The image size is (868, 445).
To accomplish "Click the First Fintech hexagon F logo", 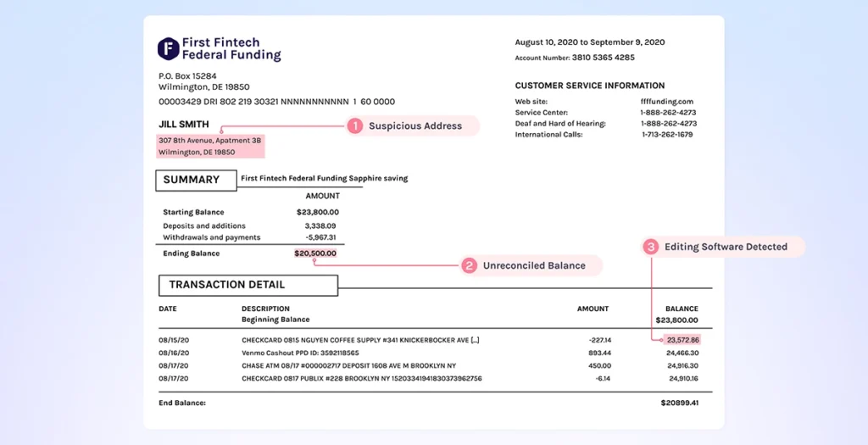I will [x=168, y=48].
